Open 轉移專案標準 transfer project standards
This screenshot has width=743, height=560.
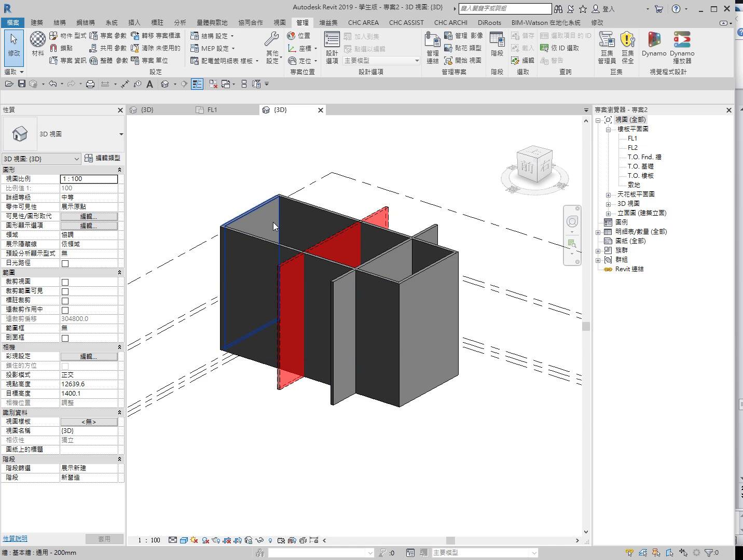[156, 36]
